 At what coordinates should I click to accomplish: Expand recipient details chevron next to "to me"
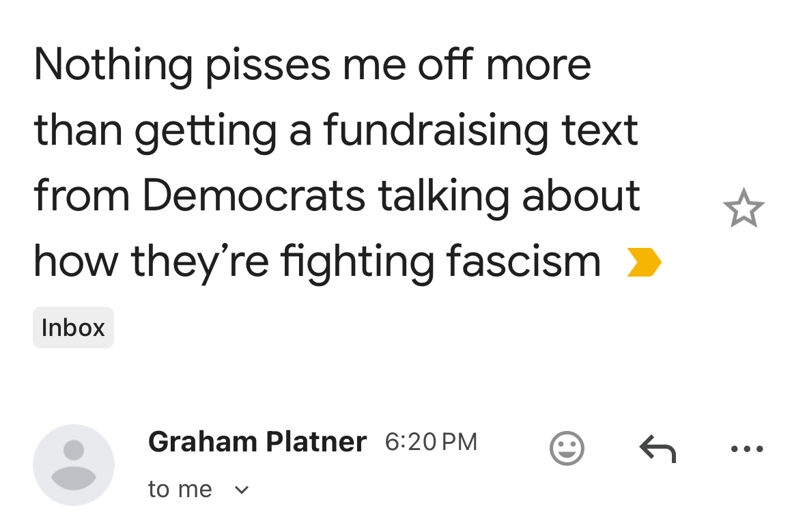coord(242,490)
